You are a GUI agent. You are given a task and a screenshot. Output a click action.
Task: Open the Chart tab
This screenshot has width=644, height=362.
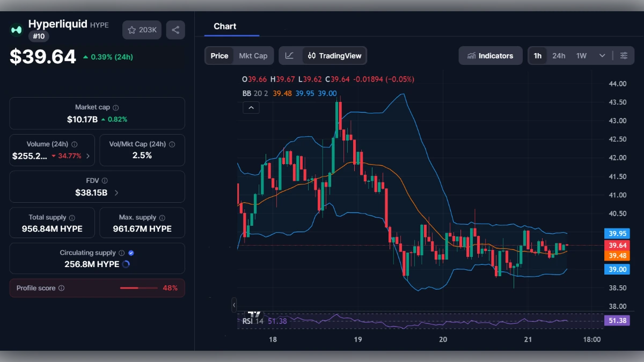[x=225, y=26]
